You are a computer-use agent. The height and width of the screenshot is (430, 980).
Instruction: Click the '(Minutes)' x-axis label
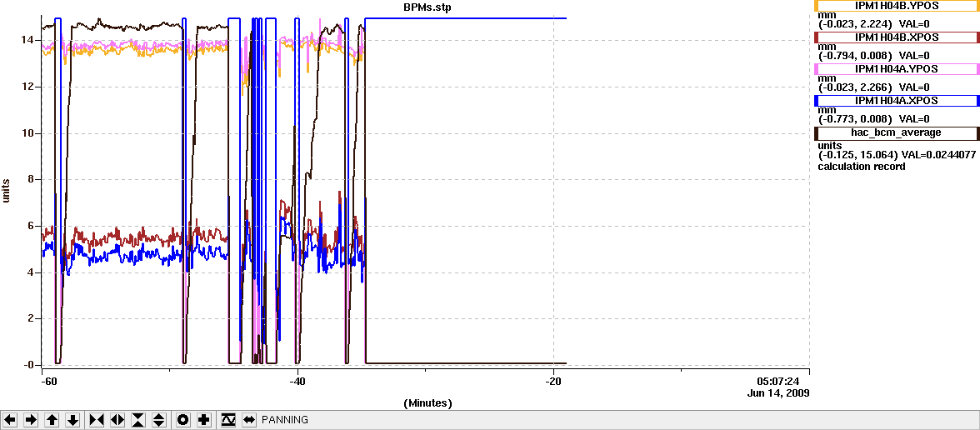[428, 402]
